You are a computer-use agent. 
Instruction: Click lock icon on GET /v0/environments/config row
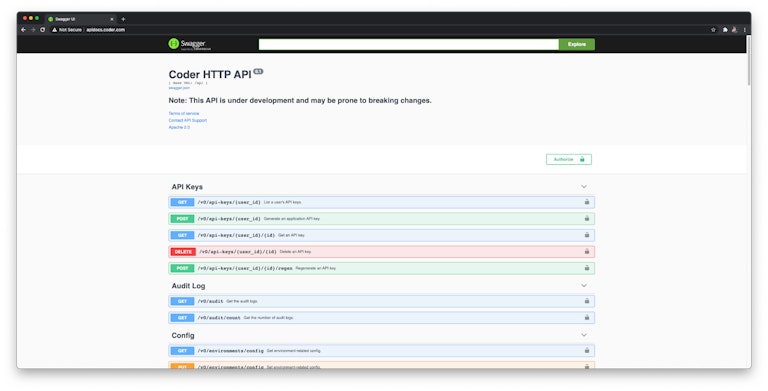(587, 350)
